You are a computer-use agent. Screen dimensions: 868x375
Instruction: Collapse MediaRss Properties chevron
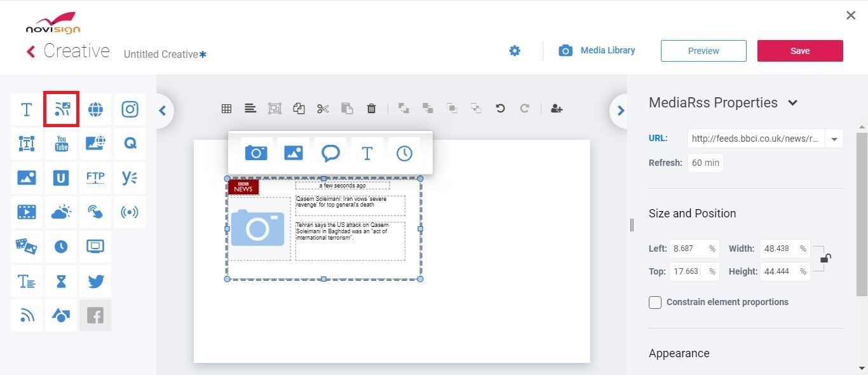[792, 103]
